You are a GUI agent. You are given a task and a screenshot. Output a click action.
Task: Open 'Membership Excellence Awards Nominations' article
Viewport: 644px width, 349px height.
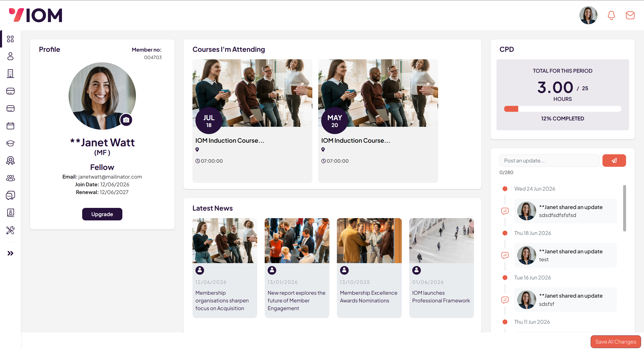tap(368, 297)
